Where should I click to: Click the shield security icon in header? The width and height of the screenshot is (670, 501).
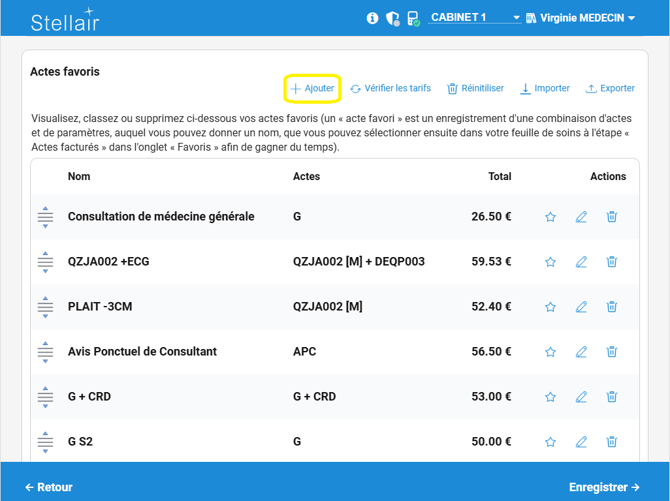pos(392,18)
